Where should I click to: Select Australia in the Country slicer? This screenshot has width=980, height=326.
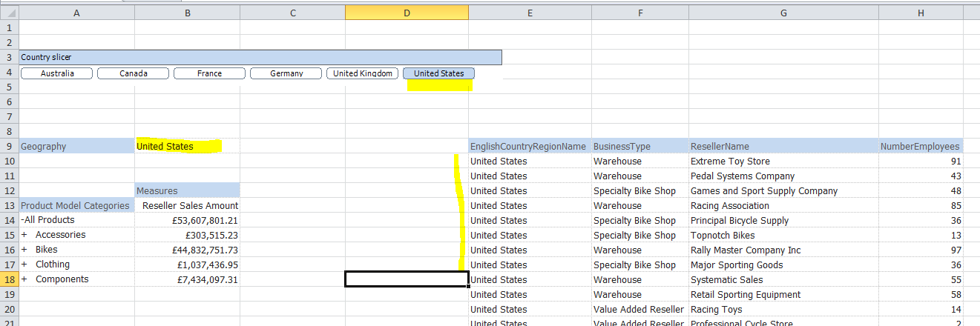tap(57, 73)
